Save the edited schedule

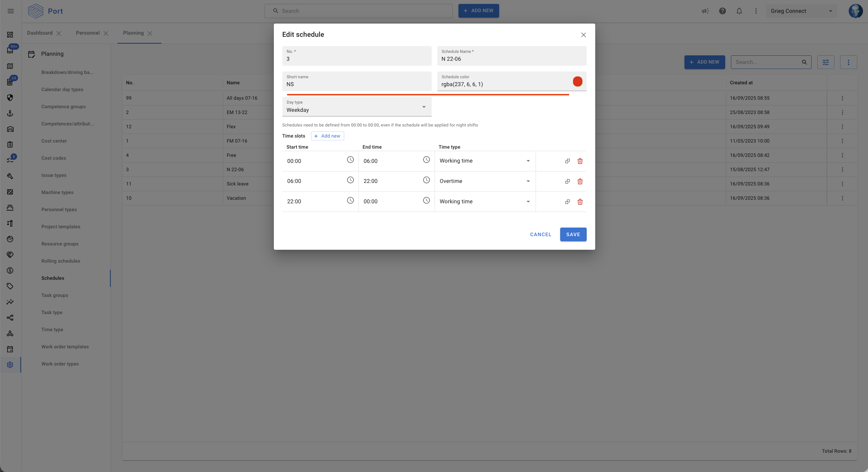[x=573, y=234]
